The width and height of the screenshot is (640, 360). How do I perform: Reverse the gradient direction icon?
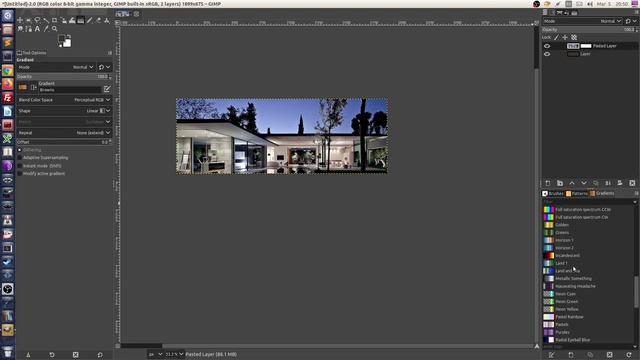(33, 87)
